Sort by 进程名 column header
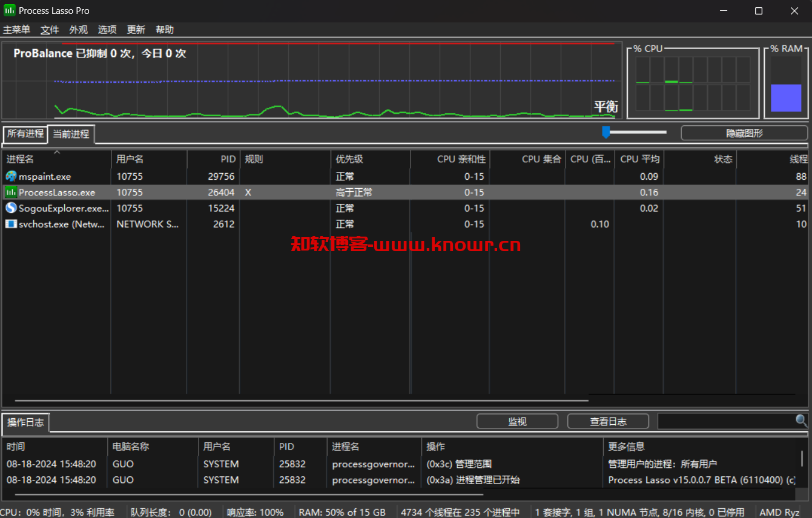 click(56, 159)
